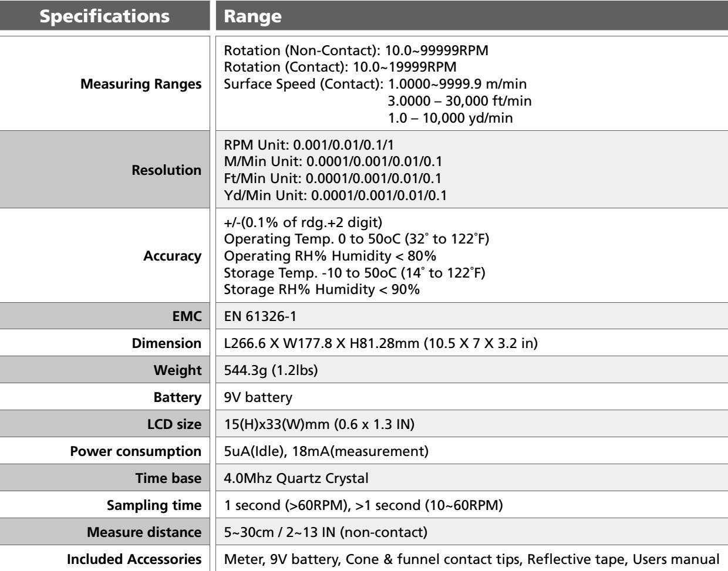Select the Weight row label
The height and width of the screenshot is (571, 728).
177,370
